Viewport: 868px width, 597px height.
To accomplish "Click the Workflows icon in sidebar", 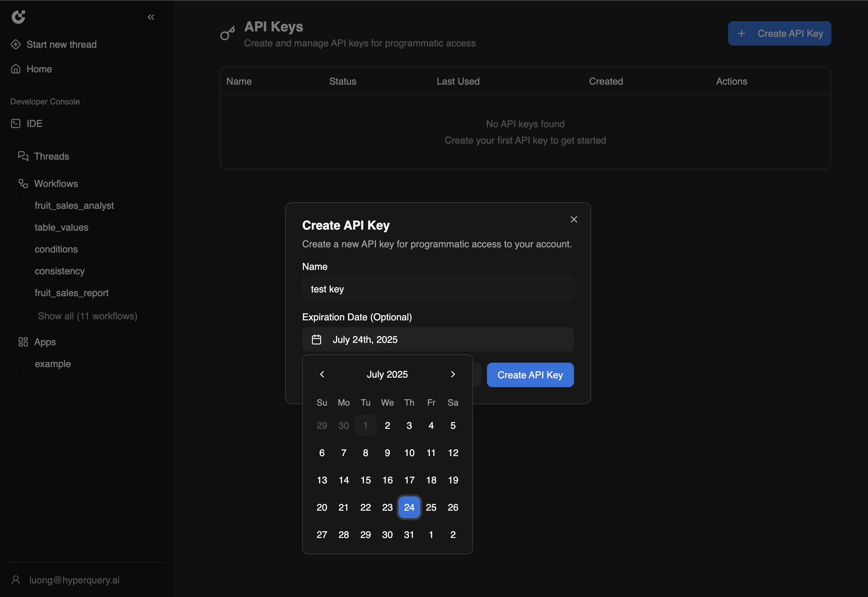I will (x=23, y=183).
